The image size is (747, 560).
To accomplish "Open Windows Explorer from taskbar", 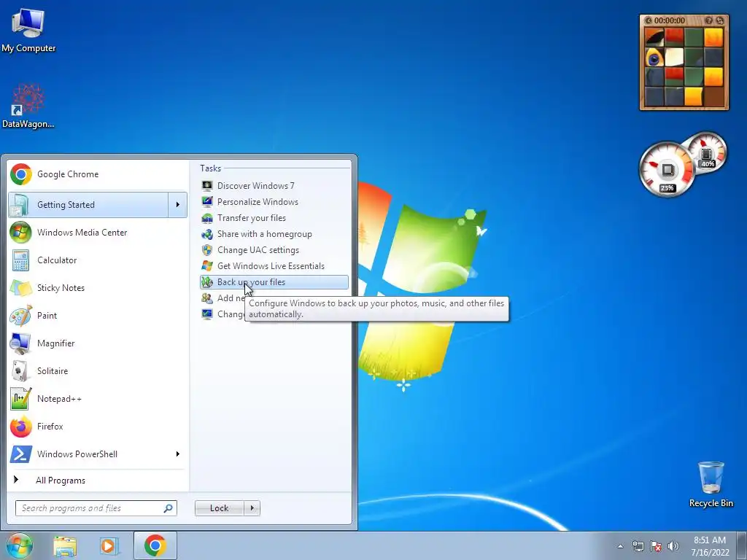I will (65, 546).
